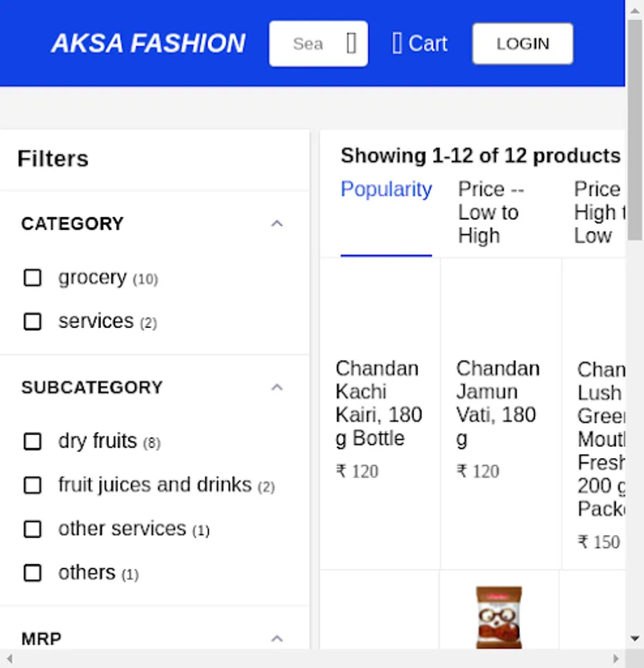Click the vertical scrollbar down arrow
This screenshot has width=644, height=668.
pyautogui.click(x=635, y=638)
